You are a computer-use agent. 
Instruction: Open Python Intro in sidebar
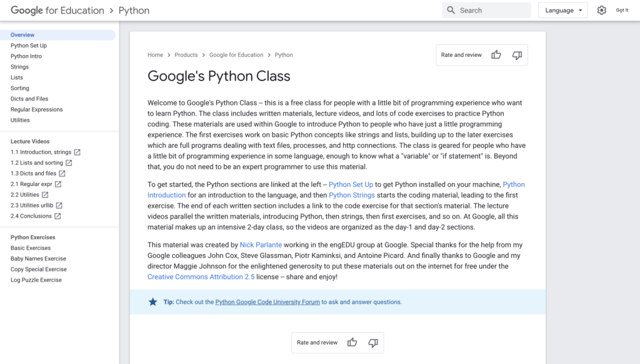click(x=26, y=56)
